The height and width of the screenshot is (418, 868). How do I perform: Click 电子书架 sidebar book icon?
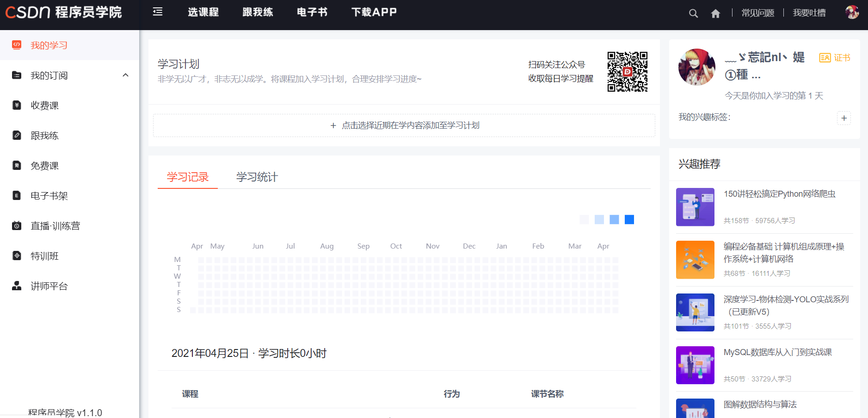point(17,195)
